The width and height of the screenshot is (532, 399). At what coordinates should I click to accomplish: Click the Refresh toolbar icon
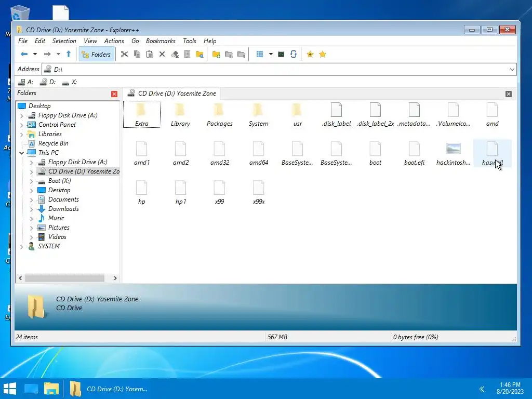294,54
